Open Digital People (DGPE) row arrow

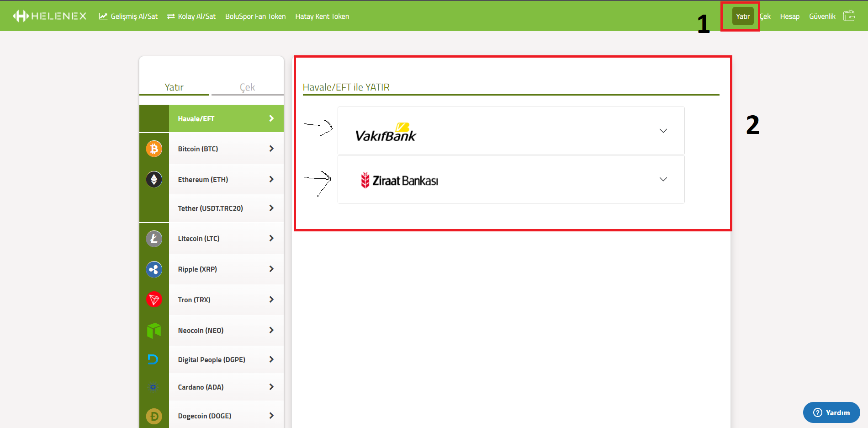point(271,359)
